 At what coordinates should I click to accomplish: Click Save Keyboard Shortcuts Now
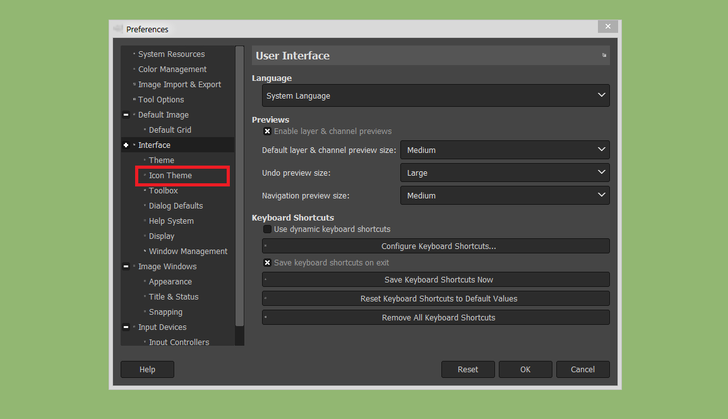[x=436, y=280]
